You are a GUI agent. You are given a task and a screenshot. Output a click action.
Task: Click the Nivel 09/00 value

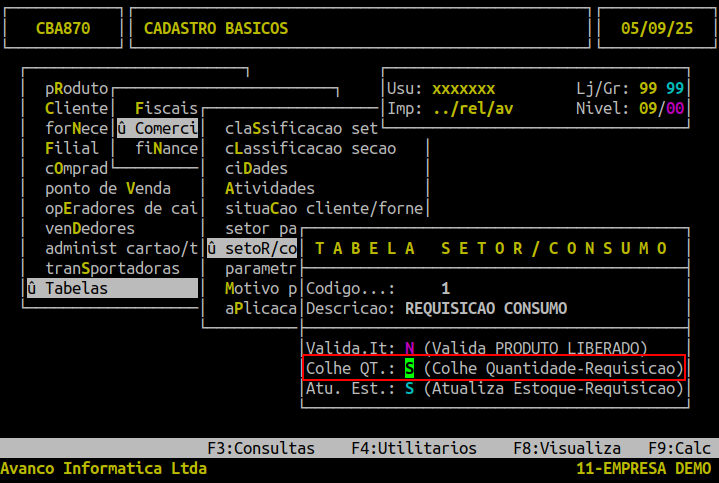tap(661, 109)
